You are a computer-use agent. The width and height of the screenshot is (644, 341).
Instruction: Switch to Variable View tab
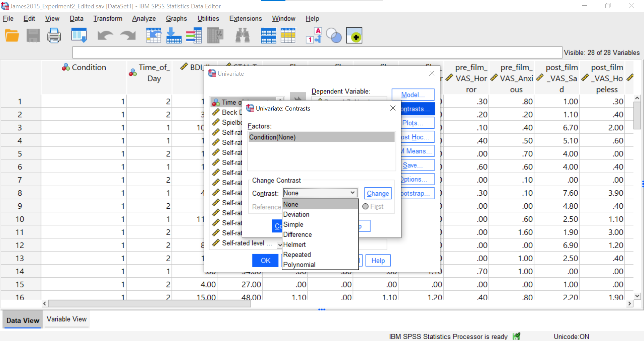67,319
